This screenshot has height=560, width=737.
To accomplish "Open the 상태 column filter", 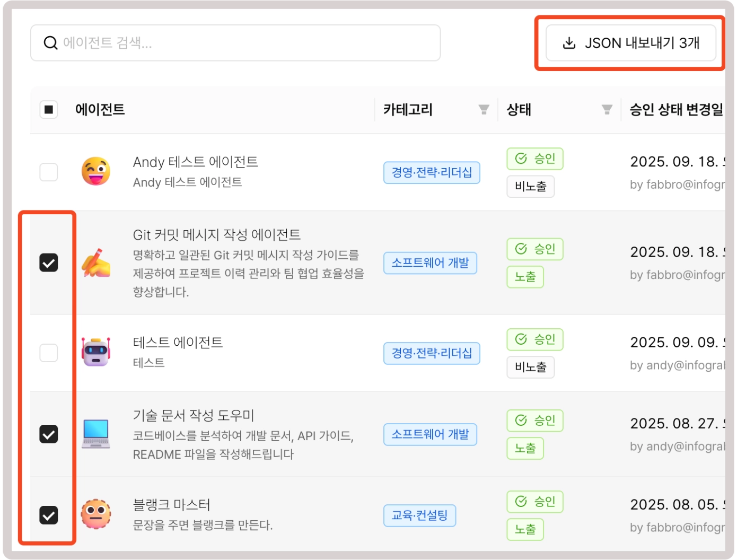I will (607, 110).
